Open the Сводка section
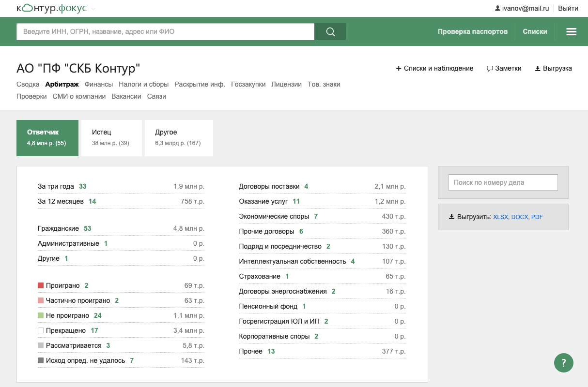The height and width of the screenshot is (387, 588). click(x=28, y=84)
